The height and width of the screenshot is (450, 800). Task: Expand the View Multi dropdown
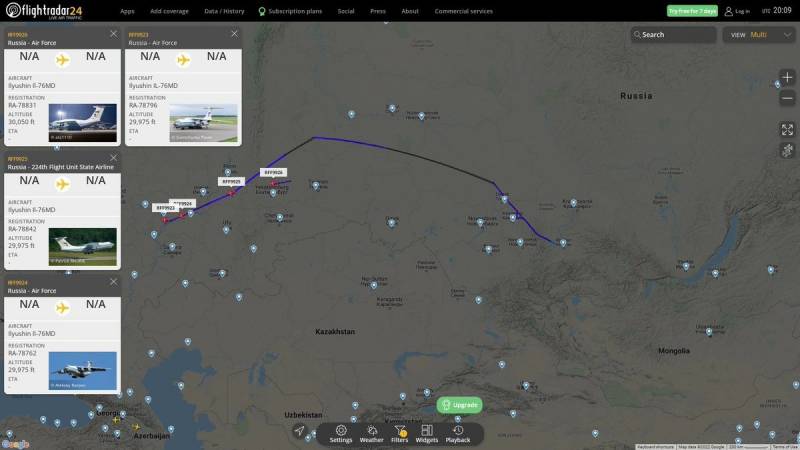click(759, 35)
